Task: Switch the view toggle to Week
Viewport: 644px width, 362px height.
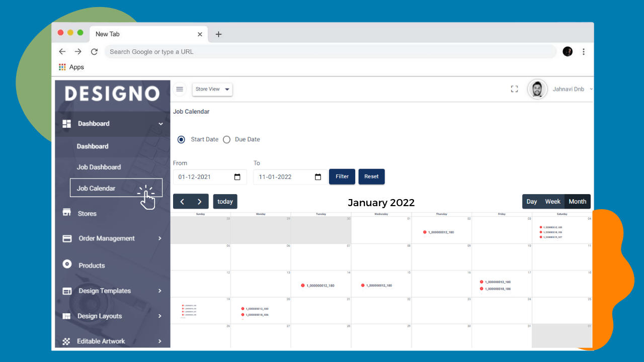Action: click(x=552, y=201)
